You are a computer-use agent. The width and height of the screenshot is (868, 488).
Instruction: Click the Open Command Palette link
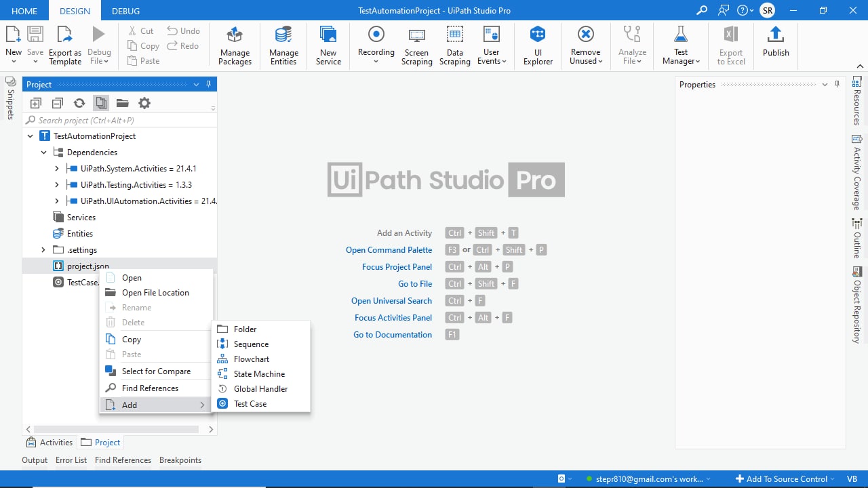389,250
